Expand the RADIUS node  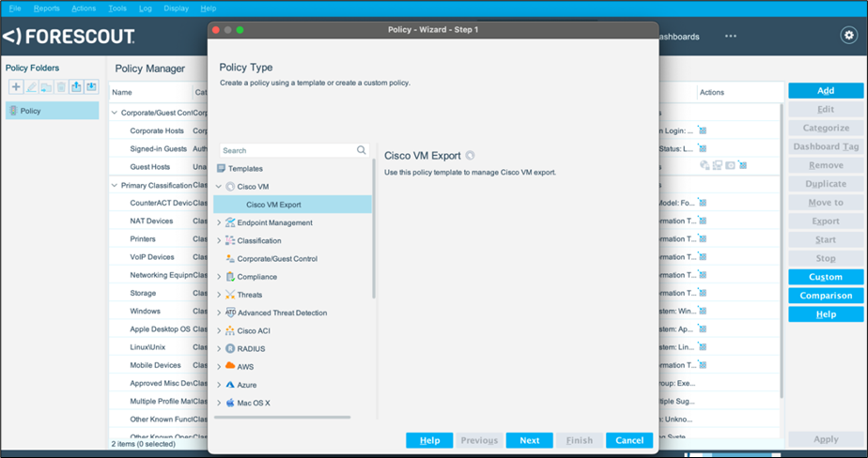pos(219,348)
